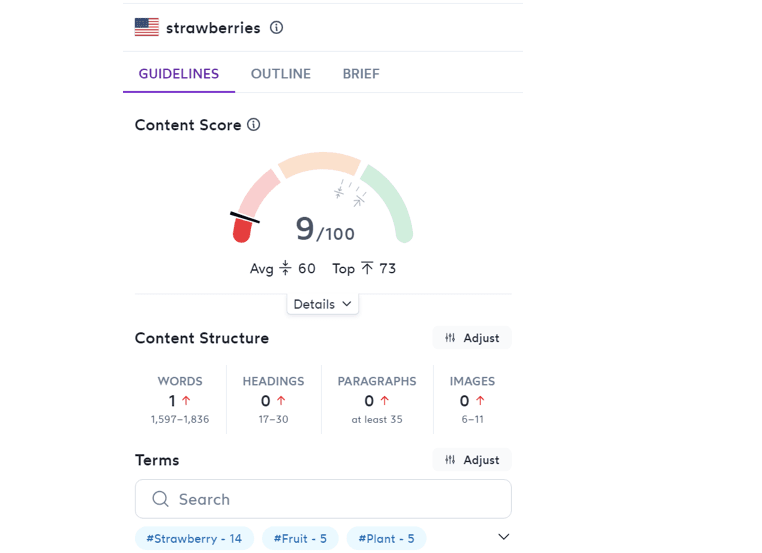Click the Content Score info icon

tap(254, 125)
